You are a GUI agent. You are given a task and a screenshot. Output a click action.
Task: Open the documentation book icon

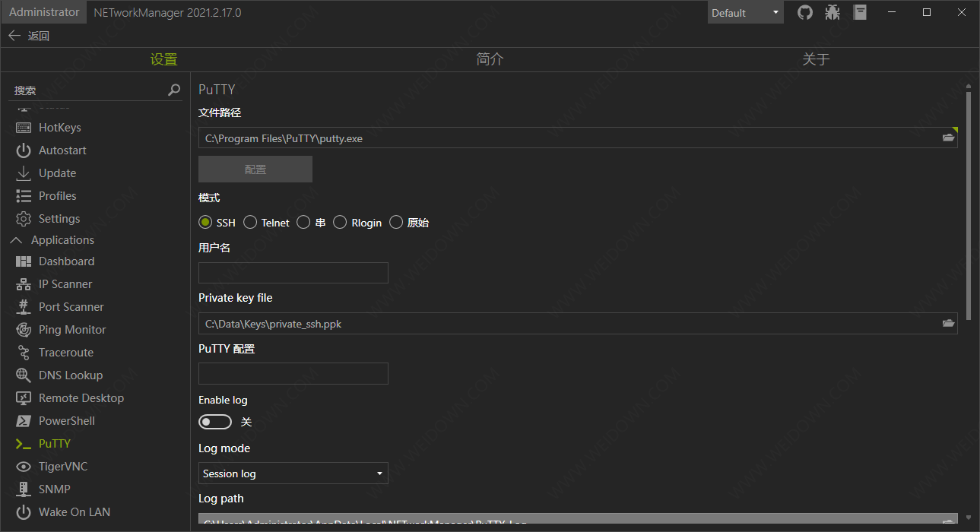[x=860, y=12]
